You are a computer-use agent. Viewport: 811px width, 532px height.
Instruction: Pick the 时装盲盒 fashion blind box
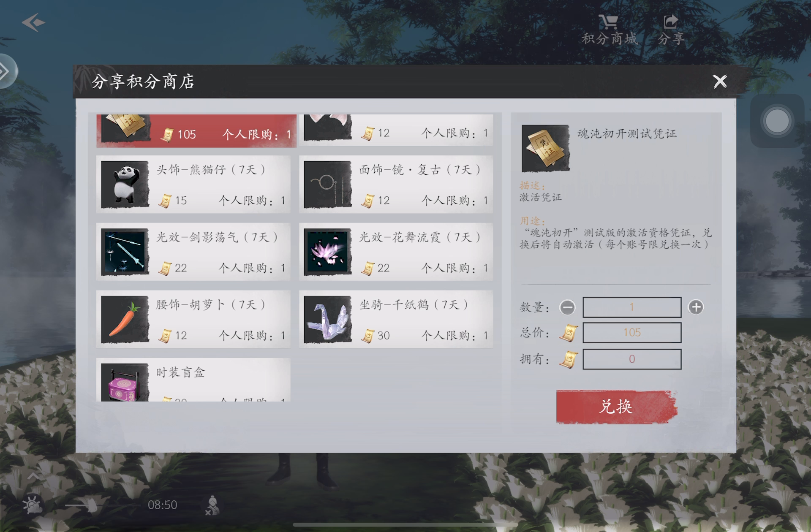pyautogui.click(x=193, y=380)
